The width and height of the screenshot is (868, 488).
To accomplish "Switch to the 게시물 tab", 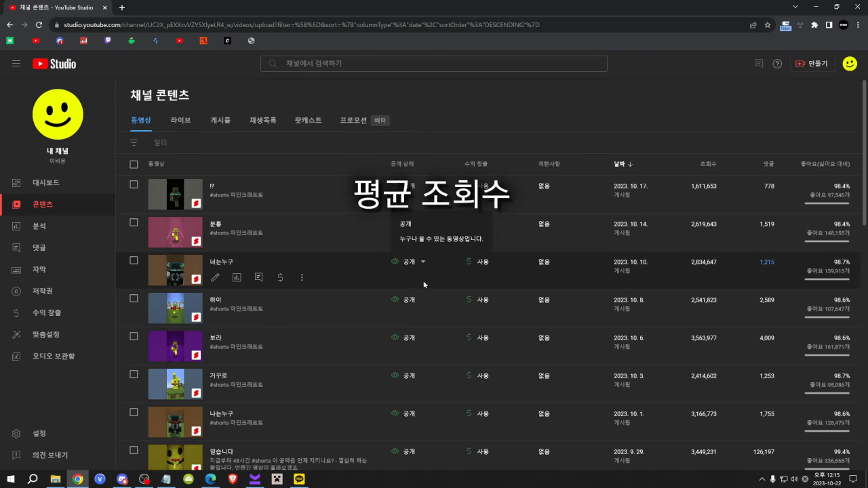I will click(x=220, y=120).
